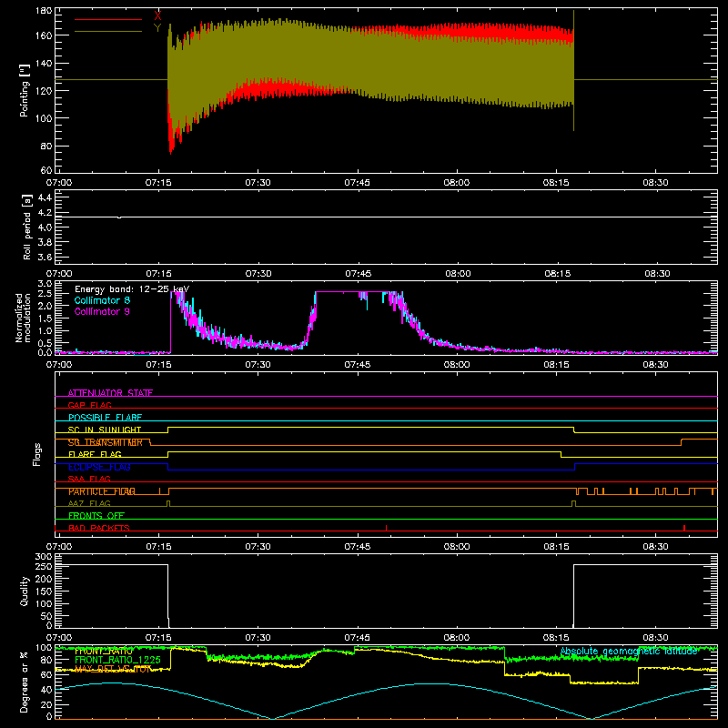Screen dimensions: 728x728
Task: Click the 07:45 time label under modulation plot
Action: 357,365
